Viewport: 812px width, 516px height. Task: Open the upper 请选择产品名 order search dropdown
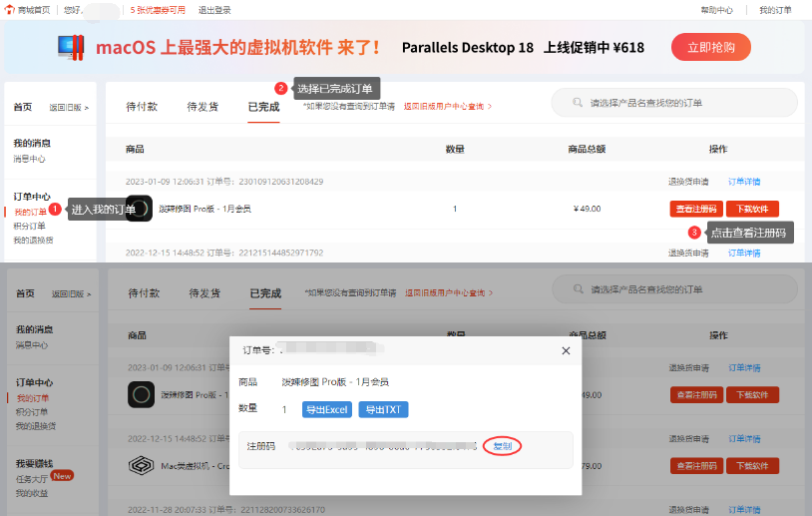coord(678,103)
